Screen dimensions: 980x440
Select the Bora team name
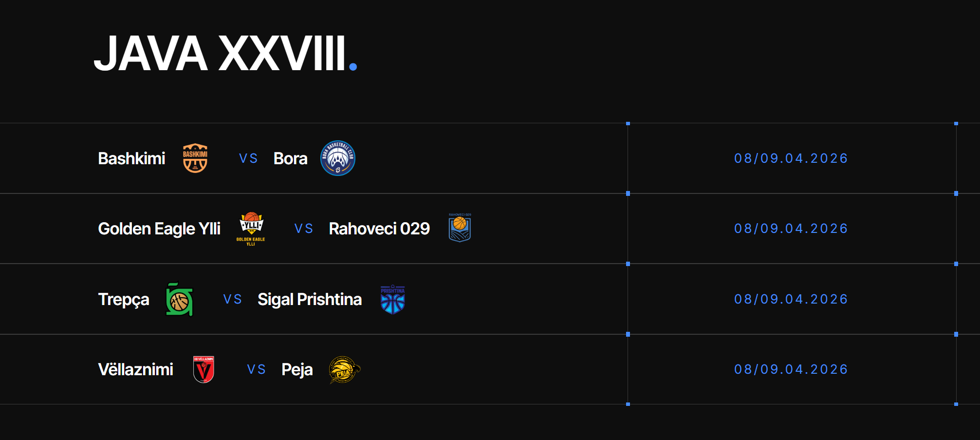pyautogui.click(x=290, y=159)
